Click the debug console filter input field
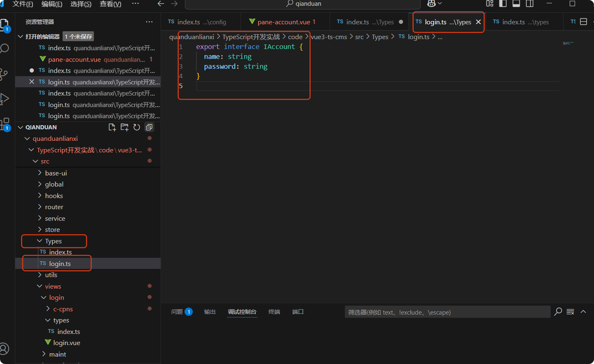594x364 pixels. (x=447, y=312)
